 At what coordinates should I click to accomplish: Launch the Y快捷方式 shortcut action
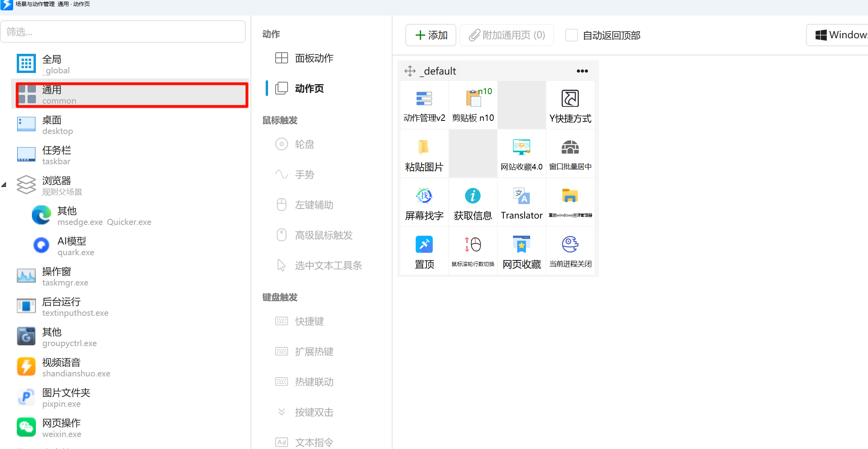[x=570, y=105]
